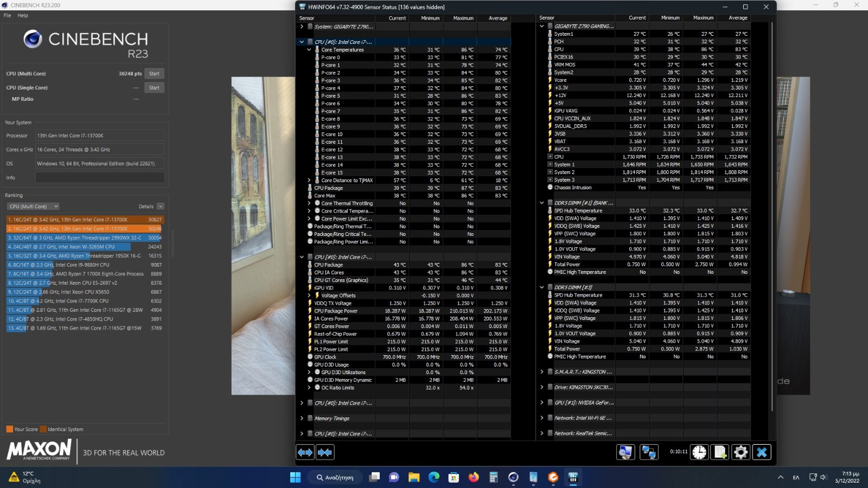The image size is (868, 488).
Task: Open File Explorer from taskbar
Action: 414,477
